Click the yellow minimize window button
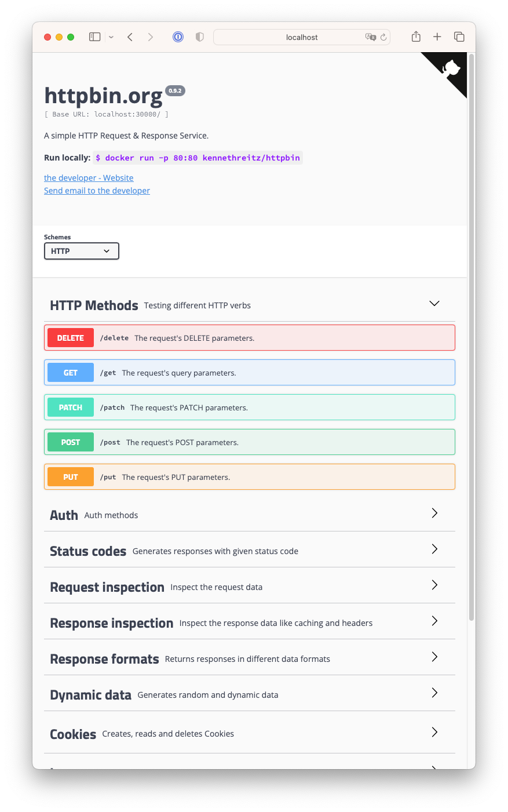 click(59, 37)
